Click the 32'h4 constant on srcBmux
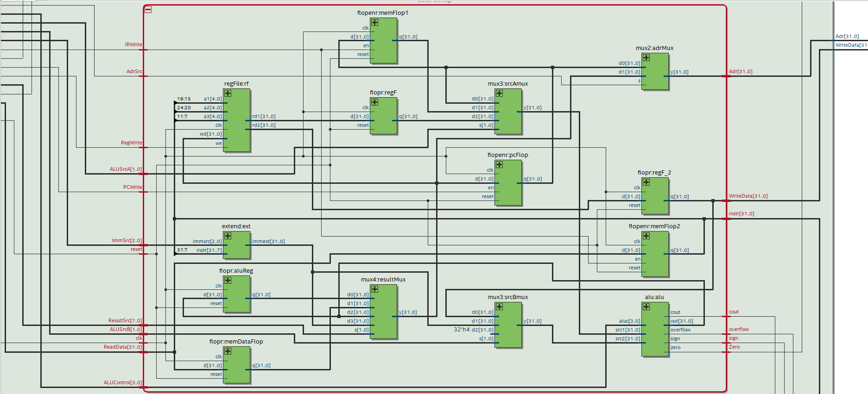The height and width of the screenshot is (394, 868). (462, 330)
